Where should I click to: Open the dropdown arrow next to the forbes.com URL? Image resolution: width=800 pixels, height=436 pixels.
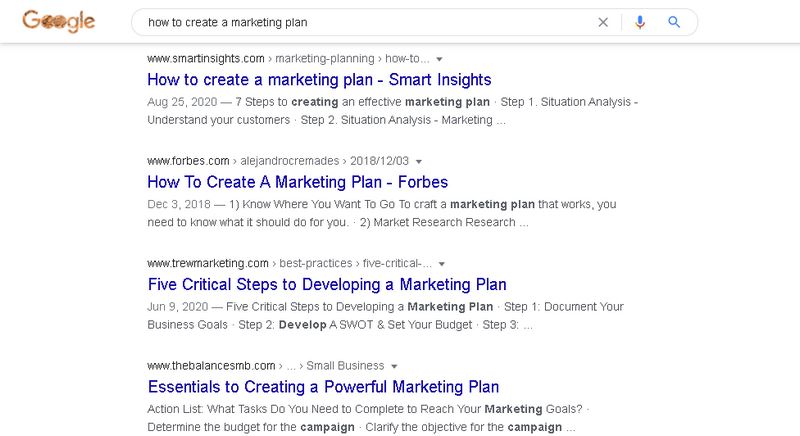click(x=419, y=161)
